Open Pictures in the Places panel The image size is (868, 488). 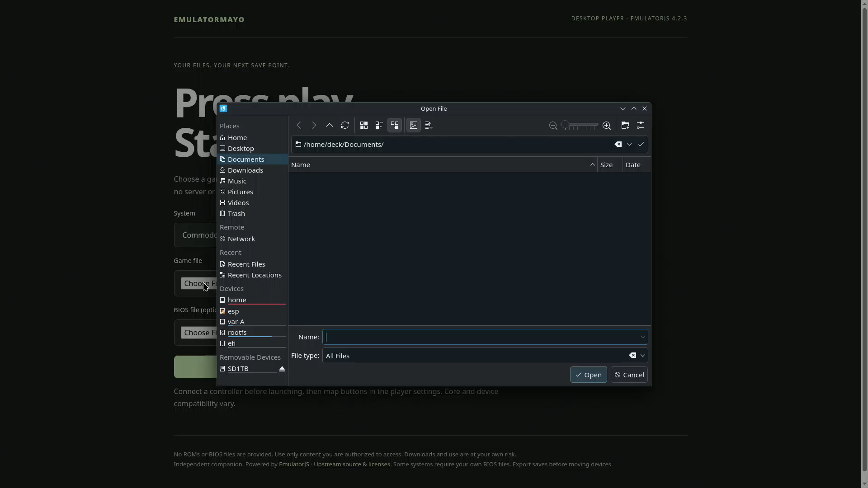(252, 192)
